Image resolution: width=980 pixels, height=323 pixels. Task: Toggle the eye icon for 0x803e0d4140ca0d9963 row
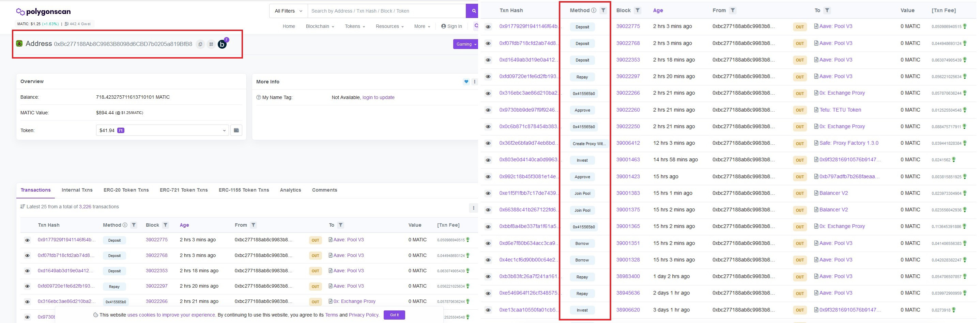488,160
